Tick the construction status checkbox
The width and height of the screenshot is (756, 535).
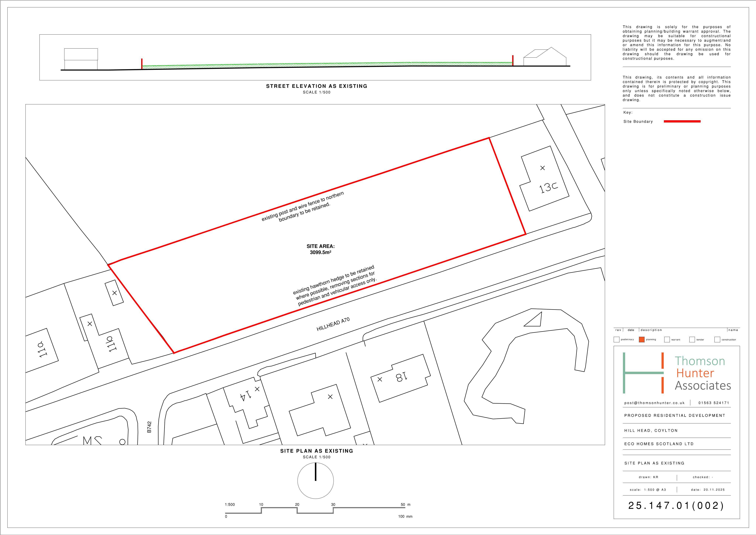717,340
